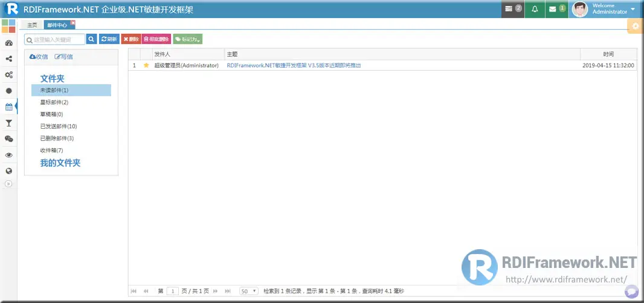Open the purple chat bubble icon
Image resolution: width=644 pixels, height=303 pixels.
point(631,291)
